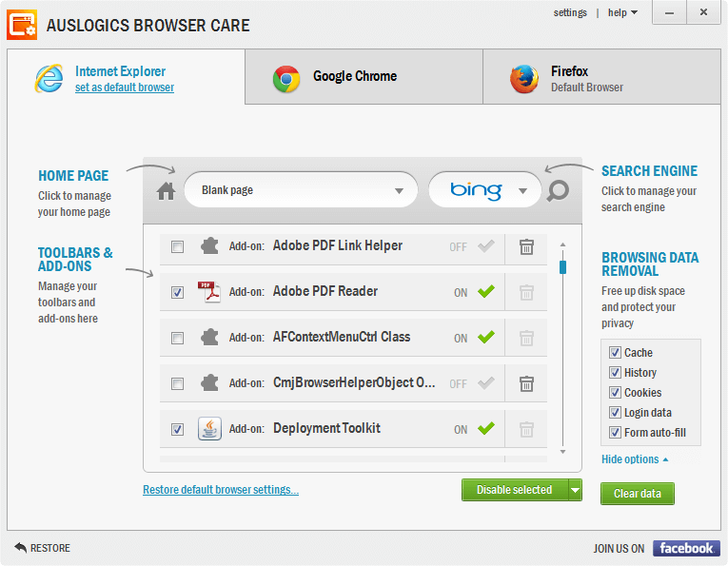Click the Deployment Toolkit add-on name
The image size is (728, 566).
[326, 428]
